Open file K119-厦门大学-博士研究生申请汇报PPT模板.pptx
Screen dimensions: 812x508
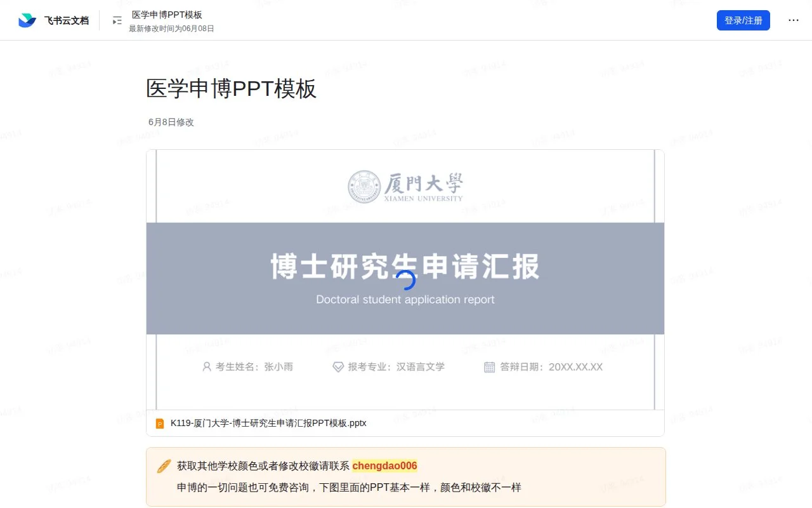[268, 423]
